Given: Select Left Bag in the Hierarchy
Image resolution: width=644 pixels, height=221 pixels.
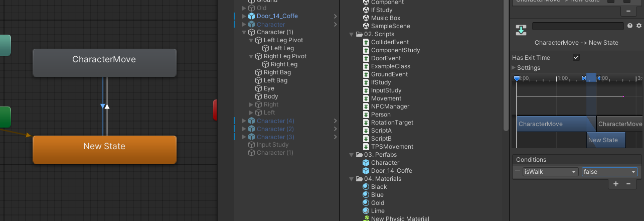Looking at the screenshot, I should (x=275, y=80).
